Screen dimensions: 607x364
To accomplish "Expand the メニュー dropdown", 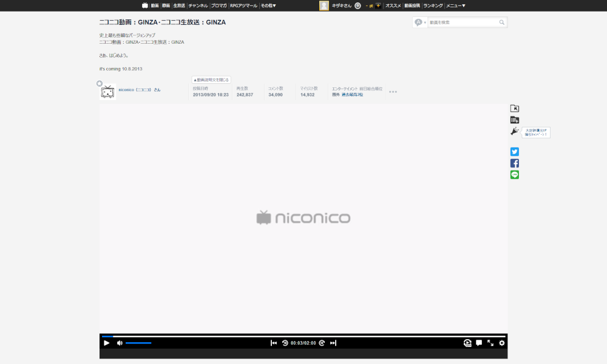I will [456, 5].
